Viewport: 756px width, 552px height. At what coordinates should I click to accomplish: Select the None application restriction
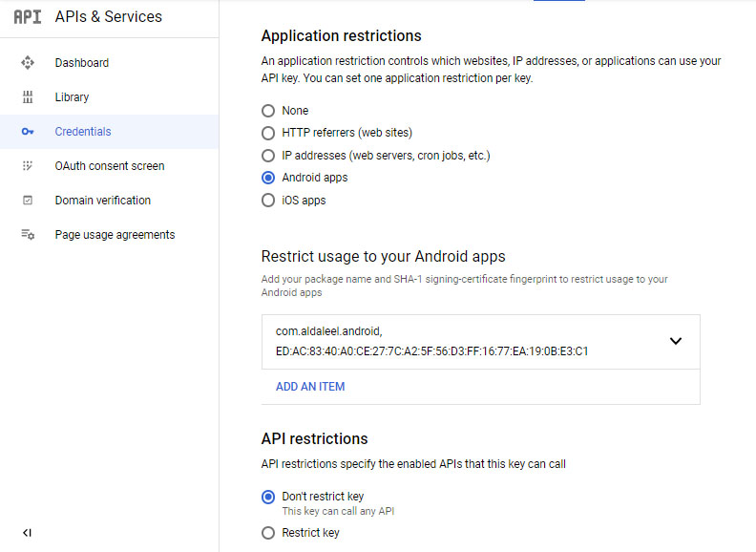268,111
